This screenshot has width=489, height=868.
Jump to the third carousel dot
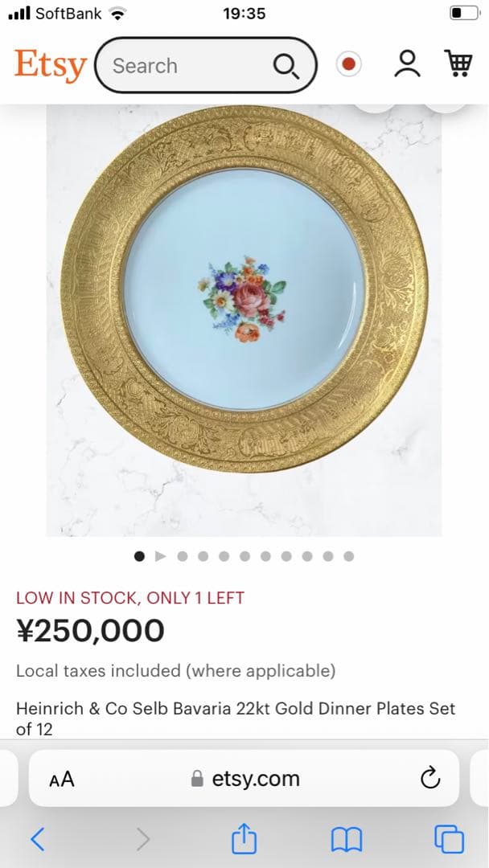[x=182, y=555]
